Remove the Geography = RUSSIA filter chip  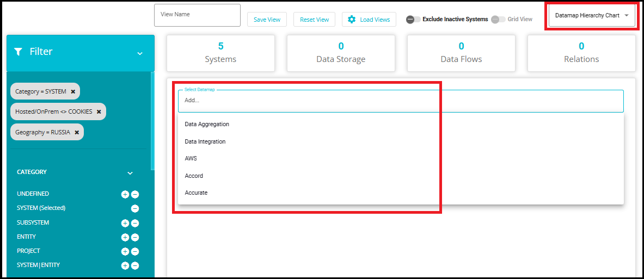(77, 132)
